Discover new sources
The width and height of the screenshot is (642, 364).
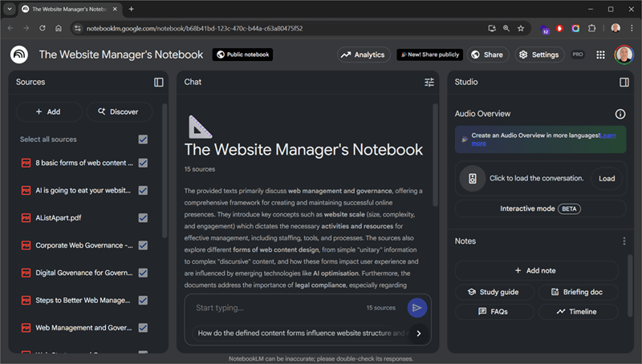click(x=119, y=111)
